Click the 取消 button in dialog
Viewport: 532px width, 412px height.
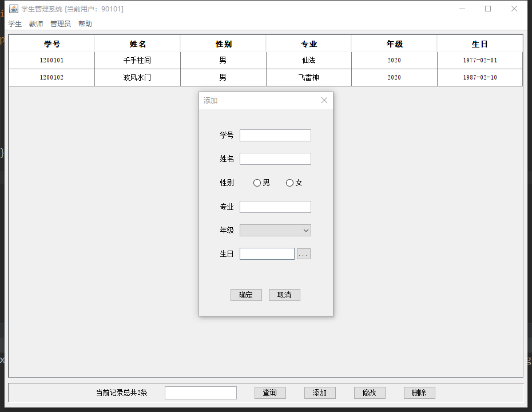[284, 295]
